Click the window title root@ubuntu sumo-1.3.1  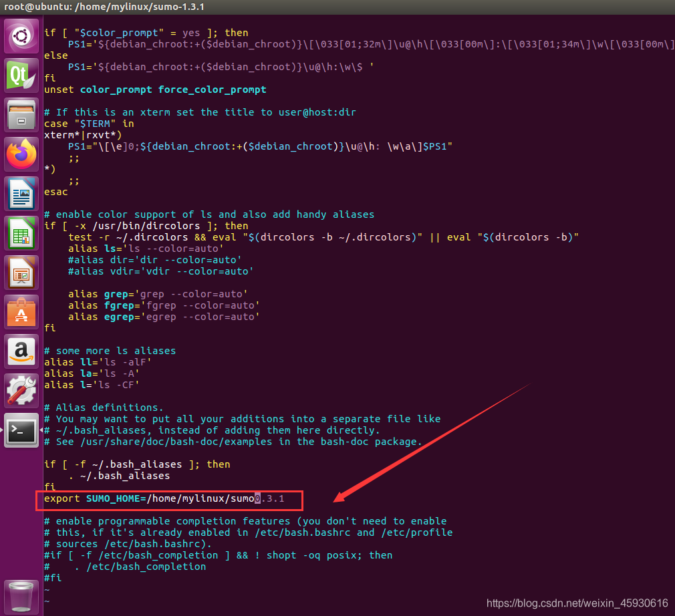click(104, 7)
